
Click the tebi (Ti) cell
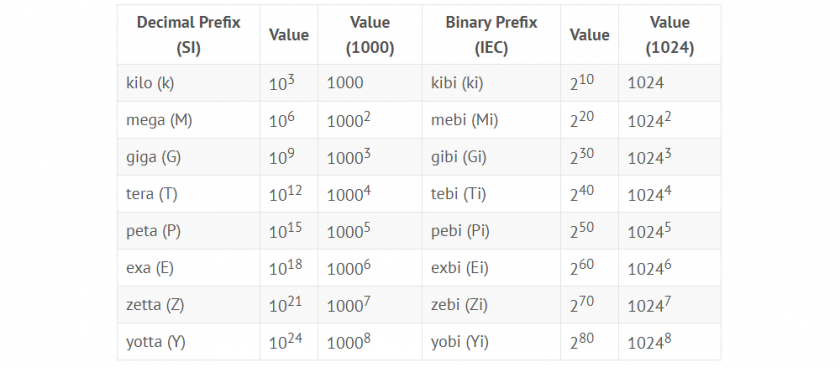(x=491, y=194)
